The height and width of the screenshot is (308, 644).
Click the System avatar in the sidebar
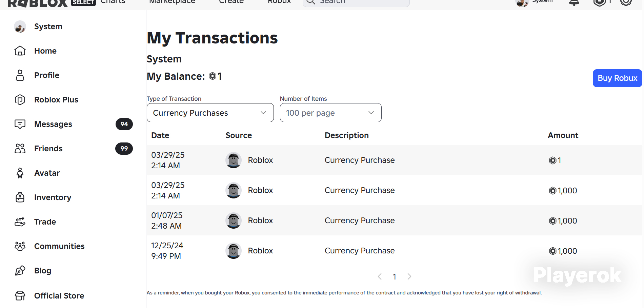click(20, 26)
